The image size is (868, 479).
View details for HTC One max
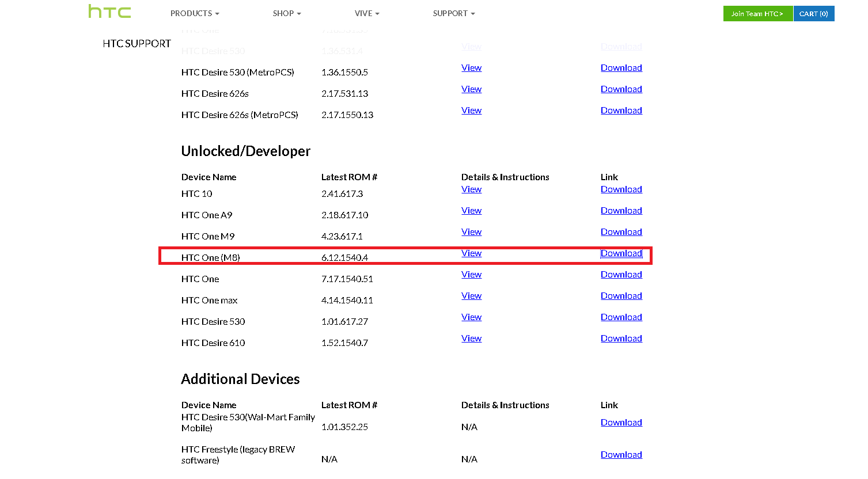(471, 296)
